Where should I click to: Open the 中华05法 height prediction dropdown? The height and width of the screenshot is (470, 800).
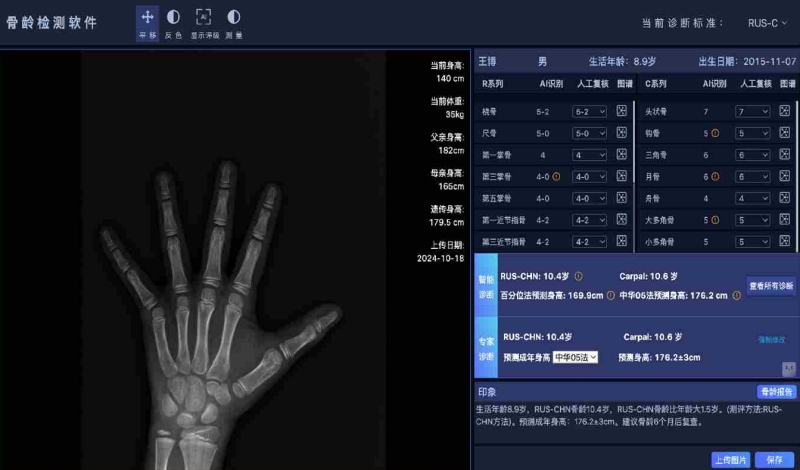point(575,356)
